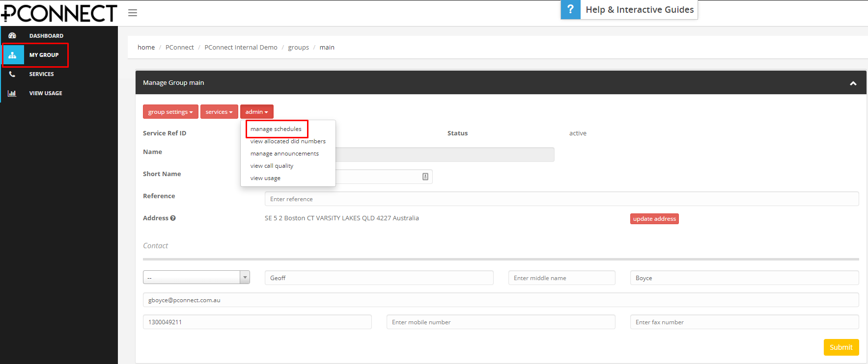
Task: Click the phone field 1300049211
Action: pyautogui.click(x=257, y=322)
